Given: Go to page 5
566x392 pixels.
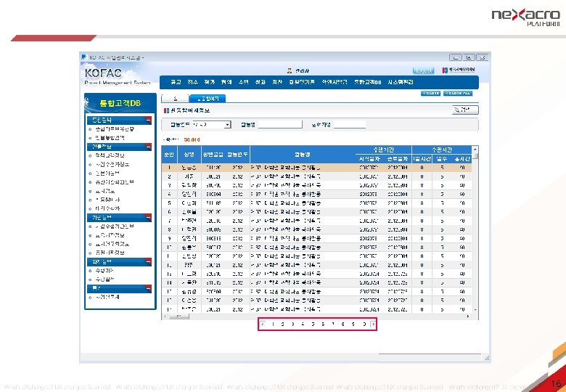Looking at the screenshot, I should [x=313, y=324].
